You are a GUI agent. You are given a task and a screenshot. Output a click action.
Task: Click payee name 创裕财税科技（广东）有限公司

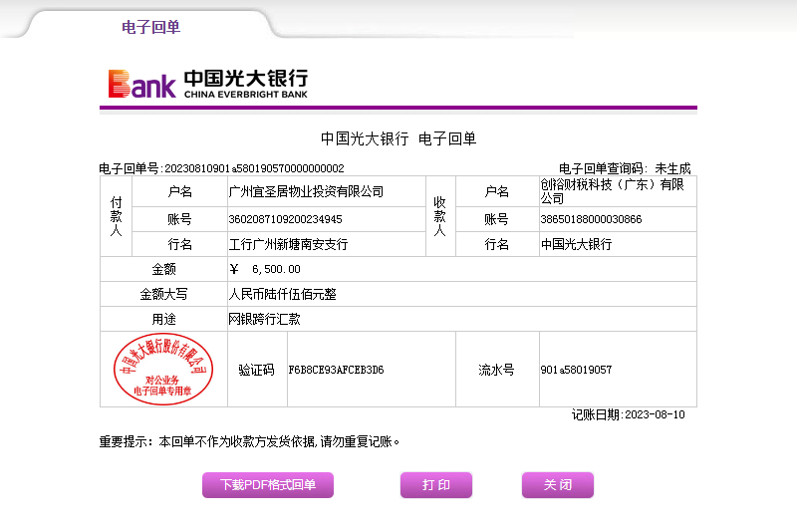pyautogui.click(x=612, y=191)
